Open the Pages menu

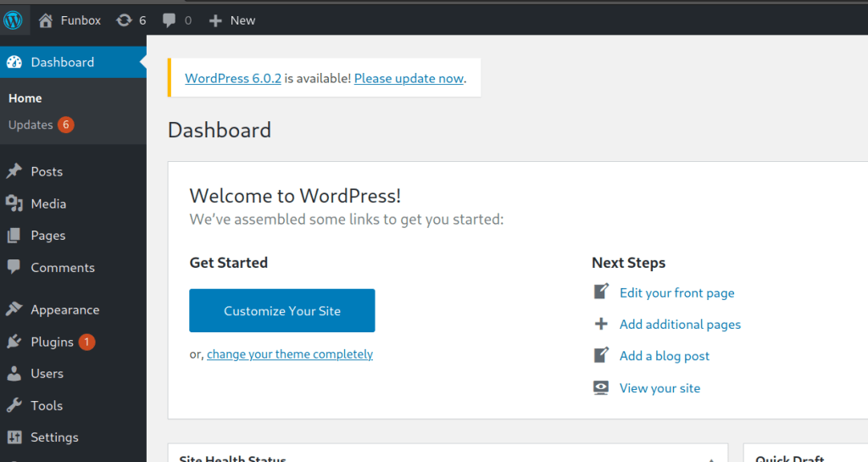click(x=47, y=236)
